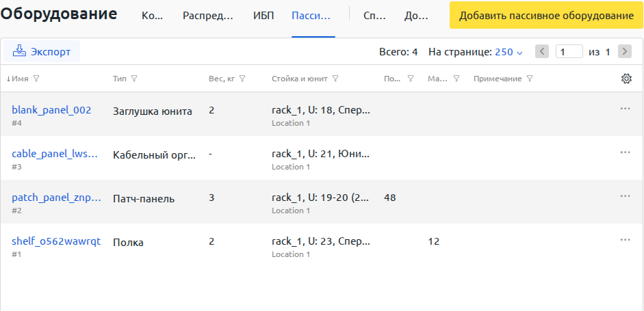The height and width of the screenshot is (311, 644).
Task: Expand the На странице 250 dropdown
Action: [x=508, y=52]
